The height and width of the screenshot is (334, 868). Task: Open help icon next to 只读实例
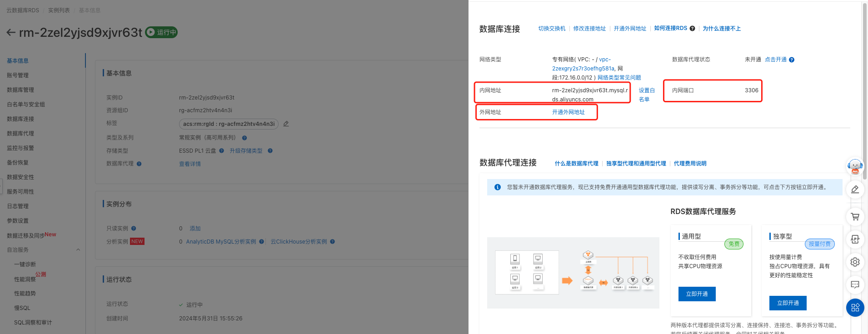tap(134, 229)
